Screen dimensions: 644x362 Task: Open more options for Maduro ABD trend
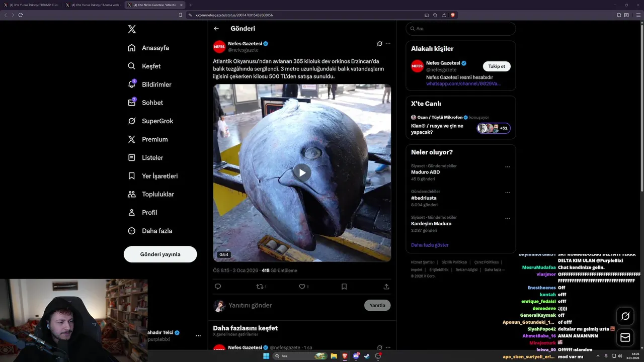pyautogui.click(x=507, y=167)
